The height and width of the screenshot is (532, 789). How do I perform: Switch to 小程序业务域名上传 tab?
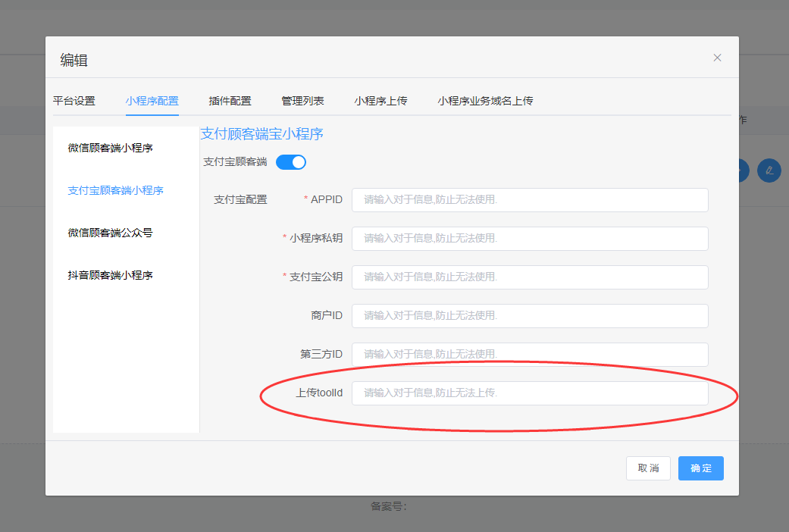coord(485,101)
